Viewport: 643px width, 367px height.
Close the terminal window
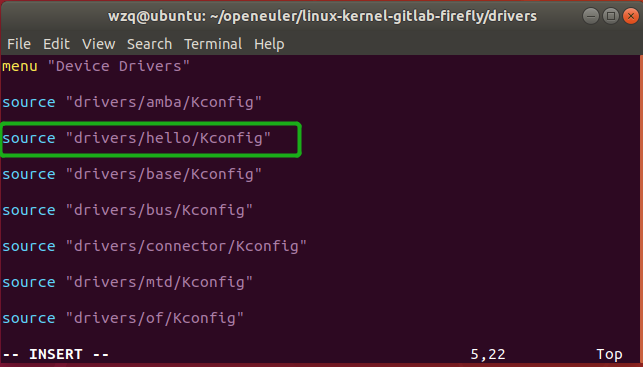(631, 16)
